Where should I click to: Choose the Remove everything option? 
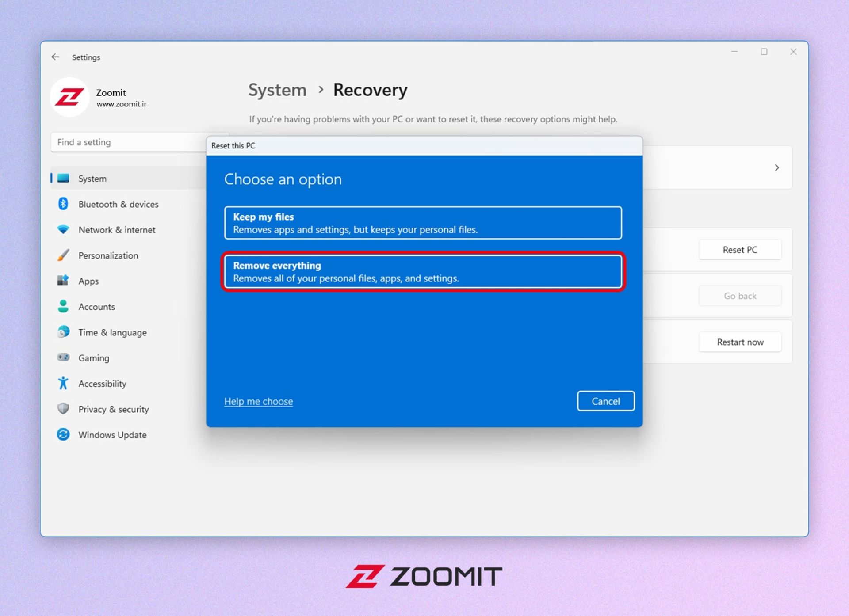click(423, 272)
